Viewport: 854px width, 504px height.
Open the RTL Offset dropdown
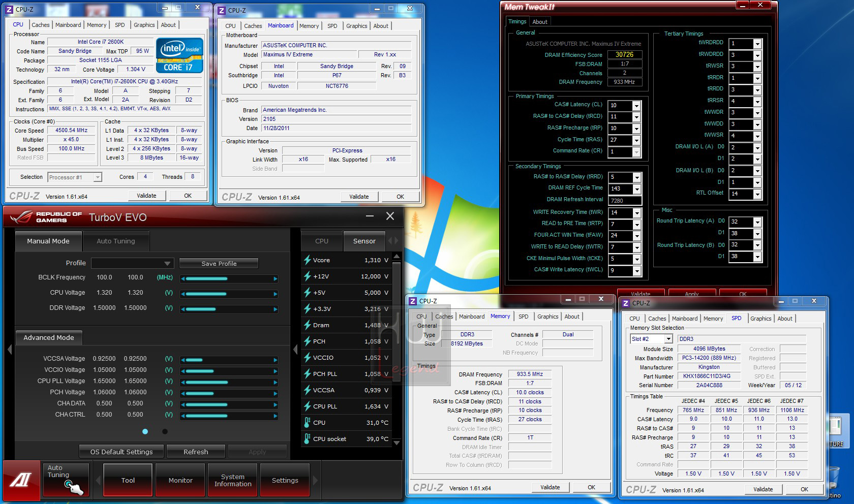coord(757,194)
